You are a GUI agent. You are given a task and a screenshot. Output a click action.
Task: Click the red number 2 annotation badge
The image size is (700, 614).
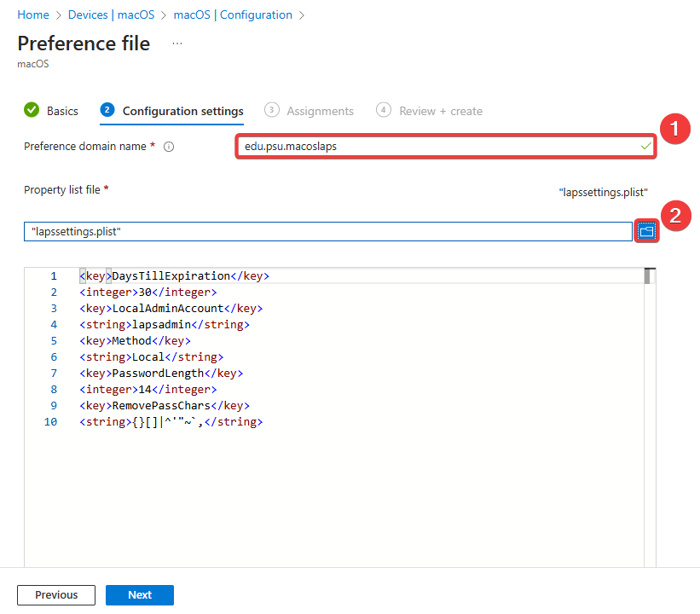point(676,216)
